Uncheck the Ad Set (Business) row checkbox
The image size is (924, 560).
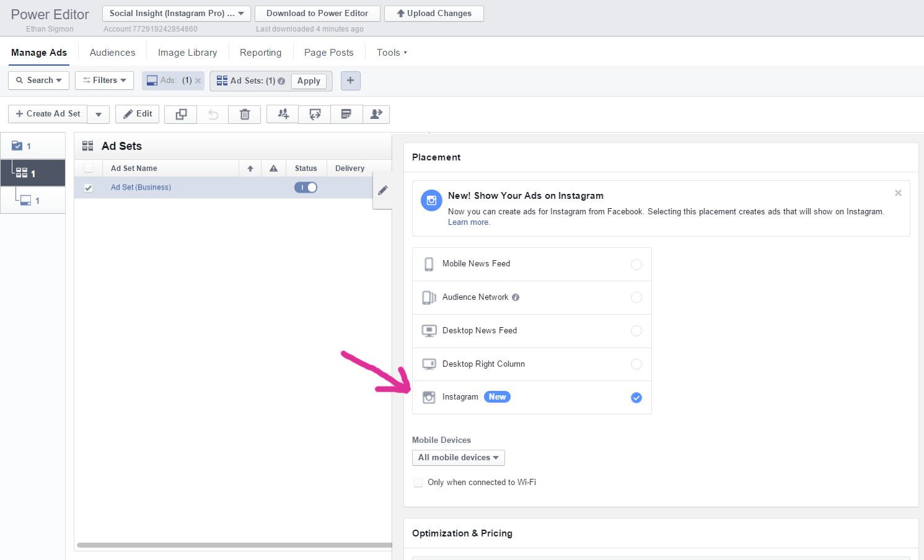[89, 188]
